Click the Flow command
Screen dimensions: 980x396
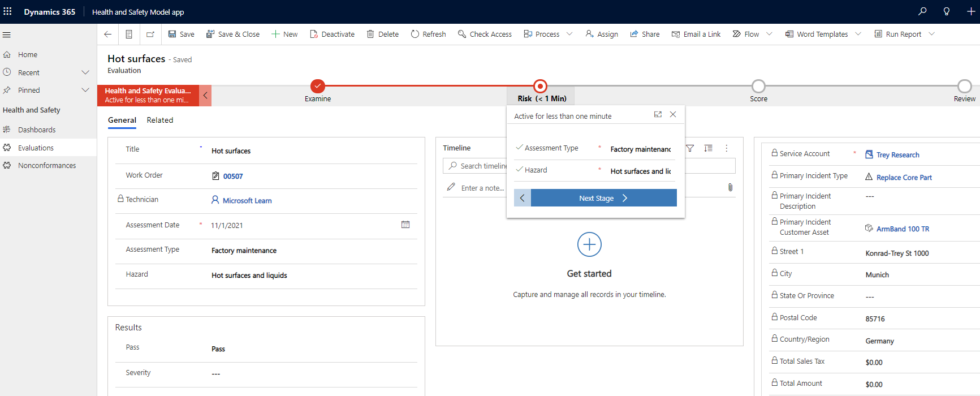(x=745, y=34)
